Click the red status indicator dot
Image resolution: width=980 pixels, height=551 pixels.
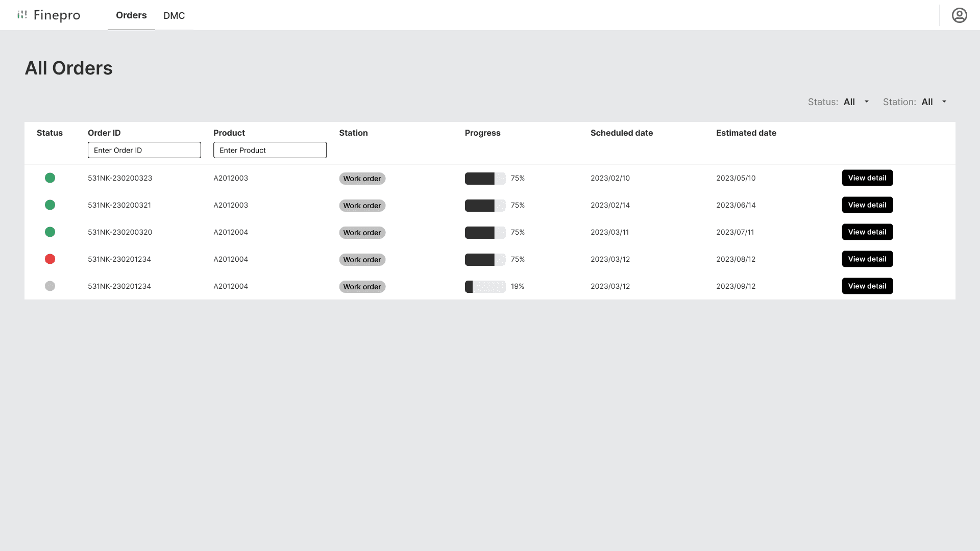(x=50, y=259)
